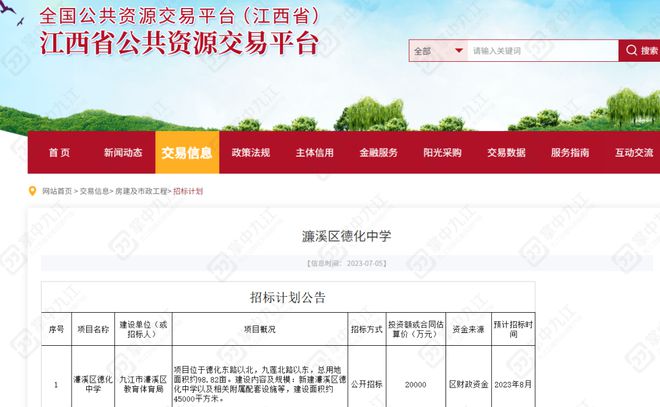Open the 互动交流 navigation tab
The width and height of the screenshot is (660, 407).
coord(634,152)
